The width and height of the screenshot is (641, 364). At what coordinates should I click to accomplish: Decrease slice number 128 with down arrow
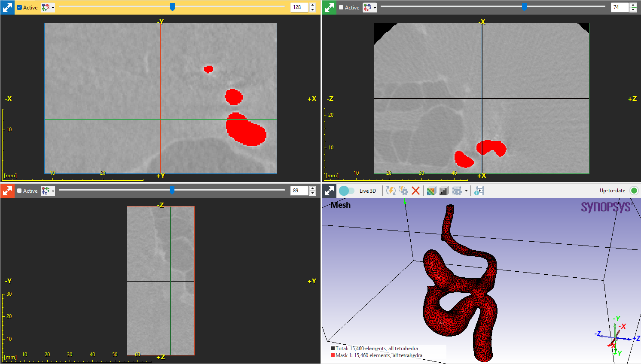[312, 10]
